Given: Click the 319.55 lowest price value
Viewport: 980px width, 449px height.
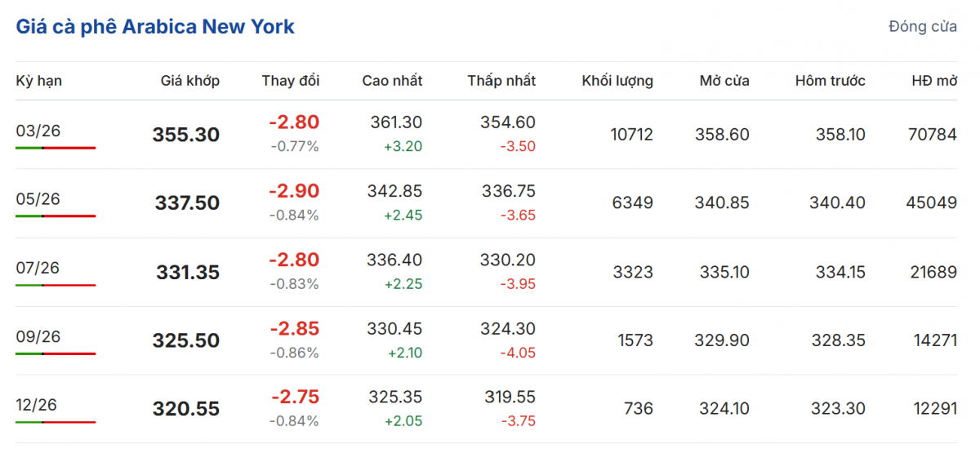Looking at the screenshot, I should [510, 397].
